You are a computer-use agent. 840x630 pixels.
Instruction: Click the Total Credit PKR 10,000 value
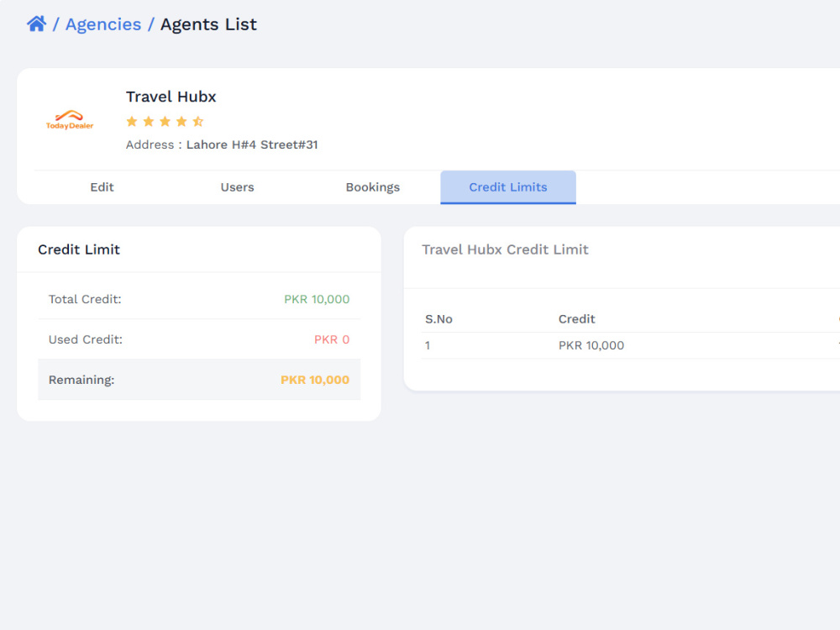[317, 300]
